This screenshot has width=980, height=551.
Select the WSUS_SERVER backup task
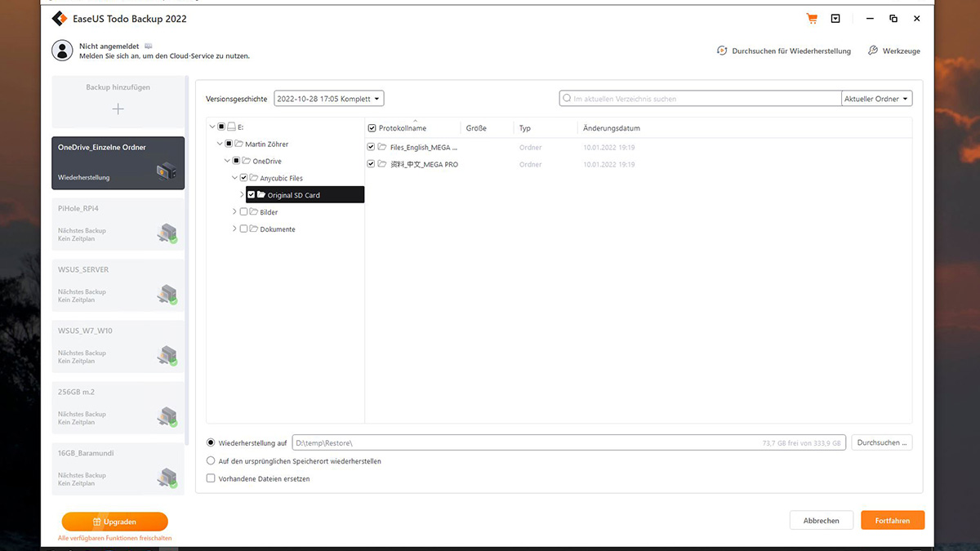coord(118,286)
